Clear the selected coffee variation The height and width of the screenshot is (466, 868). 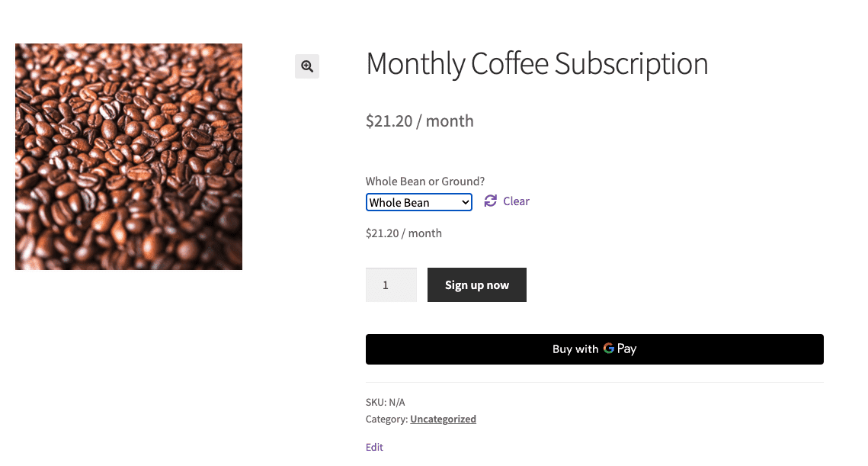(x=516, y=201)
